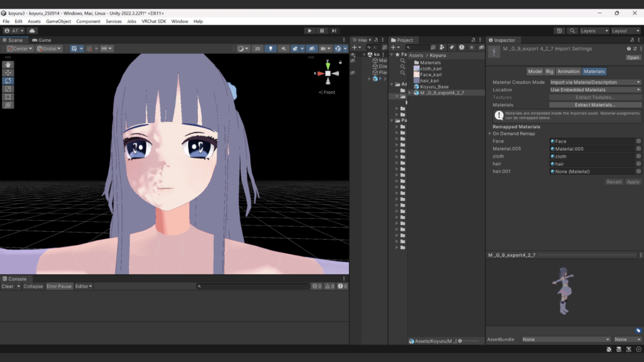Screen dimensions: 644x362
Task: Select the Hand view tool
Action: point(8,64)
